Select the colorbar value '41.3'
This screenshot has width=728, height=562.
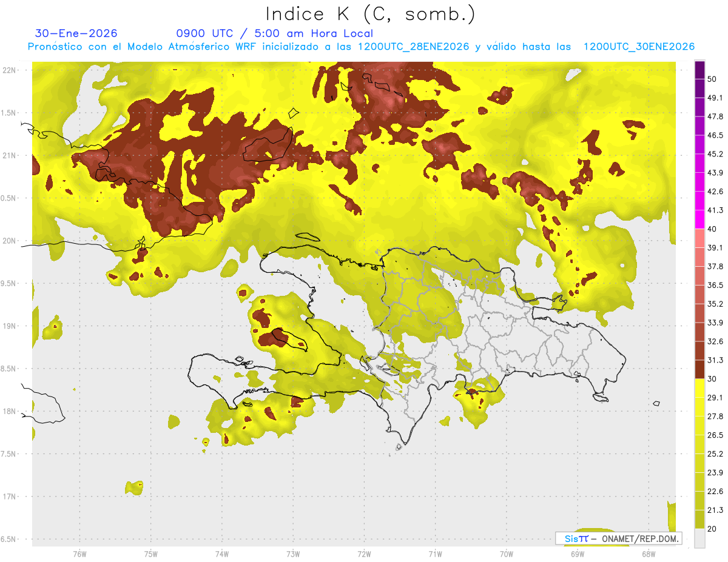tap(715, 210)
